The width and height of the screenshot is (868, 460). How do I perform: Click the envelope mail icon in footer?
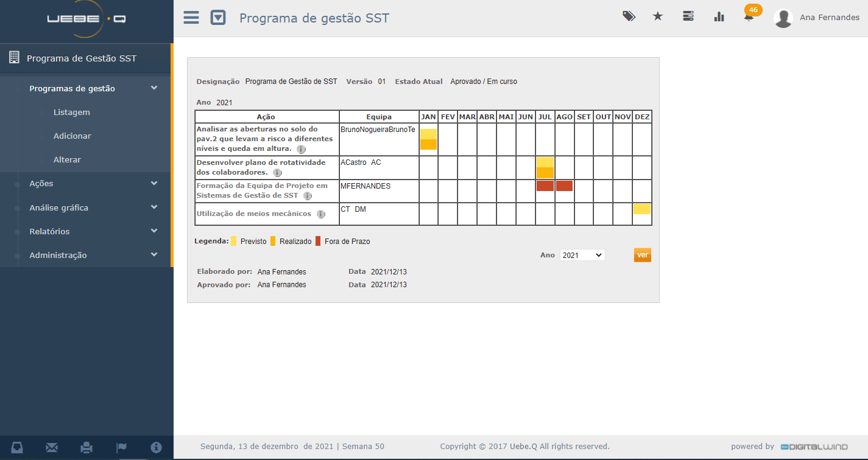(52, 448)
